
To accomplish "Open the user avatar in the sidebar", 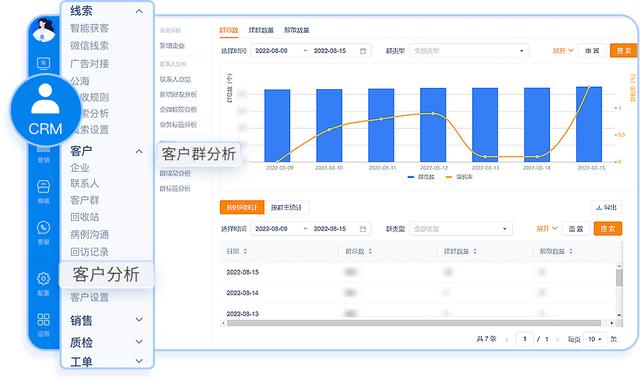I will click(44, 31).
